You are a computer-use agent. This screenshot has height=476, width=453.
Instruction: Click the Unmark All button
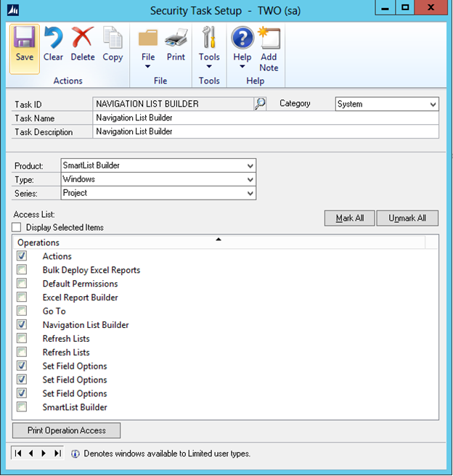pyautogui.click(x=407, y=218)
